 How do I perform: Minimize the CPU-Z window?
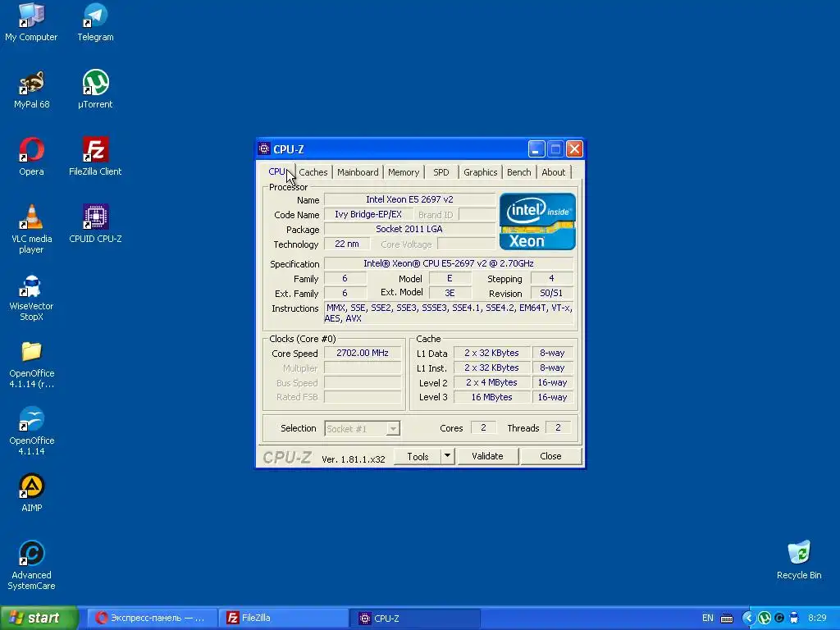pos(536,148)
